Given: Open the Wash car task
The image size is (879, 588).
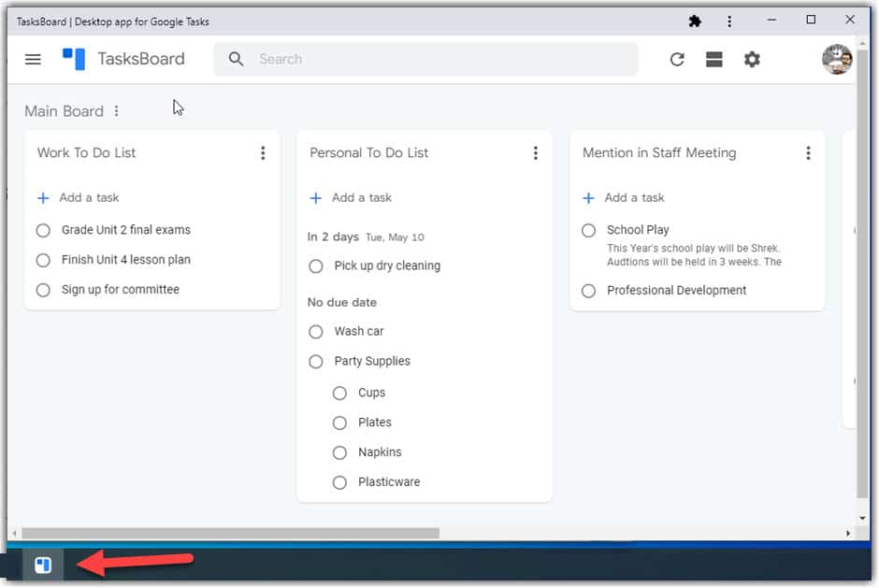Looking at the screenshot, I should coord(359,331).
